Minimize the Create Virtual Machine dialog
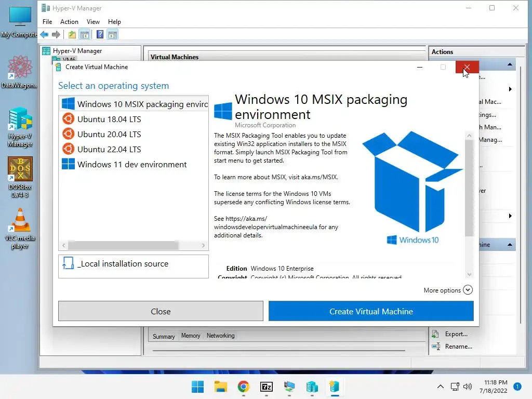 (x=420, y=67)
